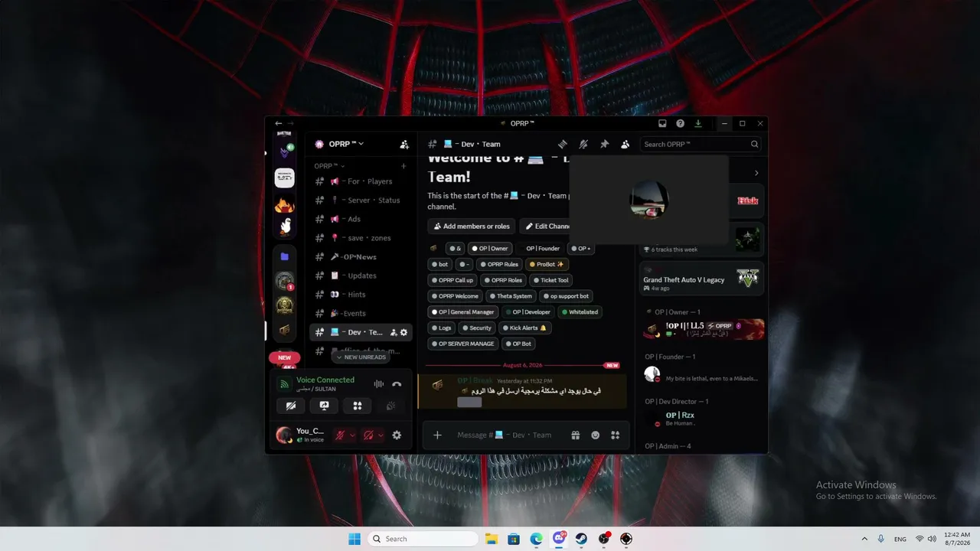Open the emoji picker smiley icon
Screen dimensions: 980x551
point(596,435)
